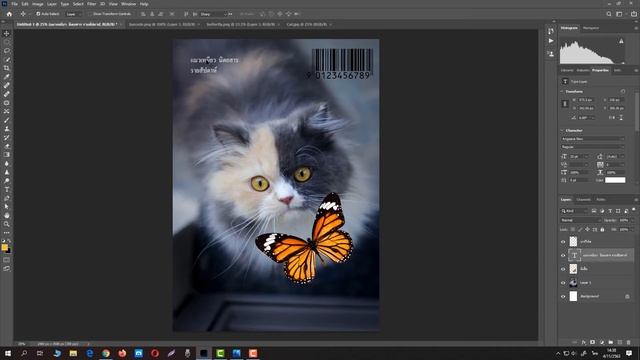Image resolution: width=640 pixels, height=360 pixels.
Task: Toggle Quick Mask mode icon
Action: [x=7, y=260]
